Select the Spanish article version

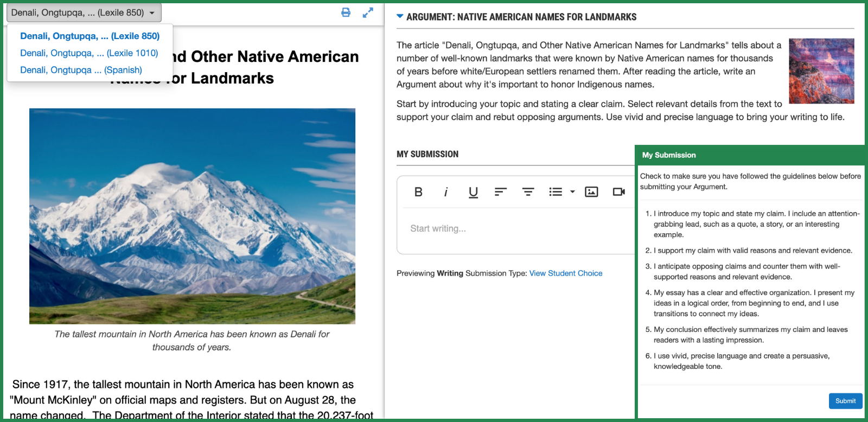[x=81, y=70]
